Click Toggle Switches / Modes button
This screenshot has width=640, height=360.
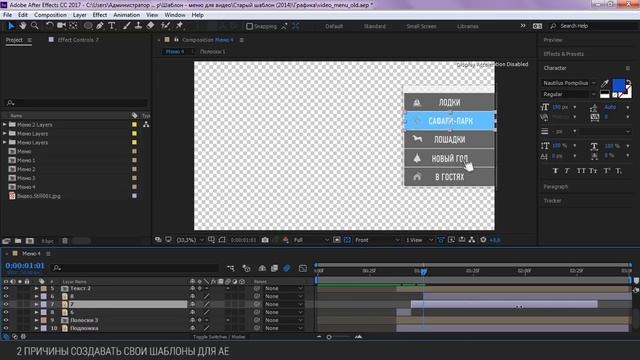[x=219, y=337]
